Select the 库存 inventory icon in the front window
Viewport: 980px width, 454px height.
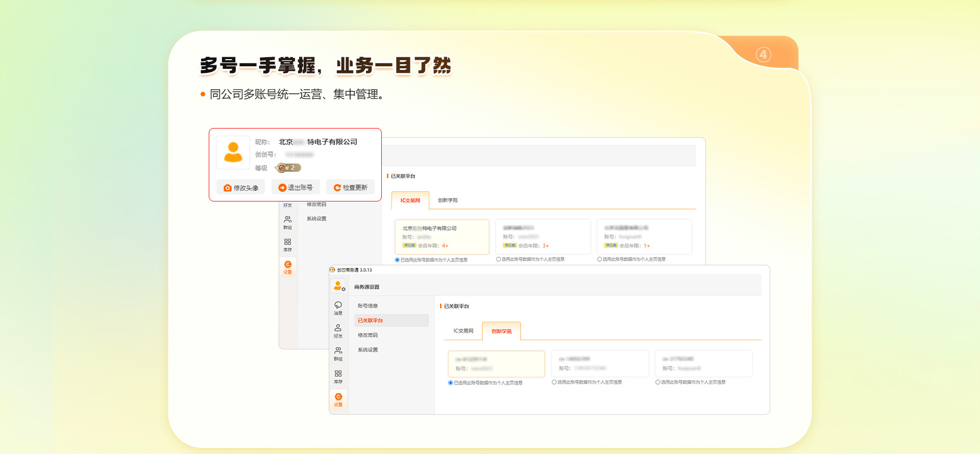338,376
